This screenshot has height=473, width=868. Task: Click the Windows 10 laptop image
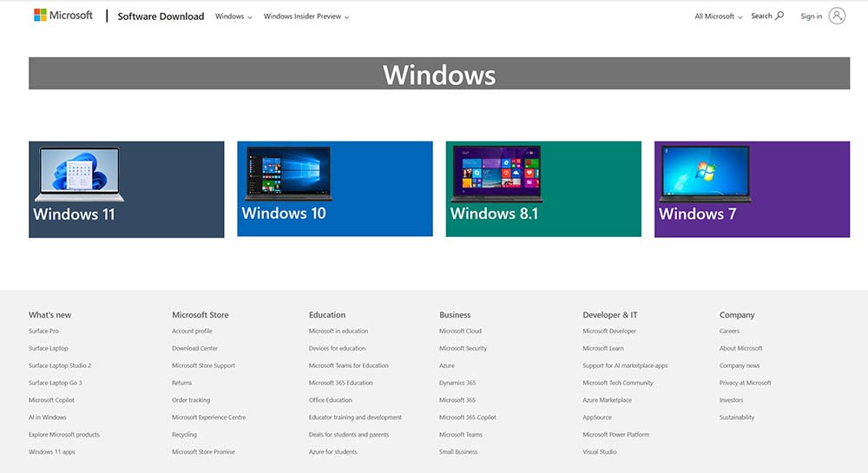pos(288,174)
